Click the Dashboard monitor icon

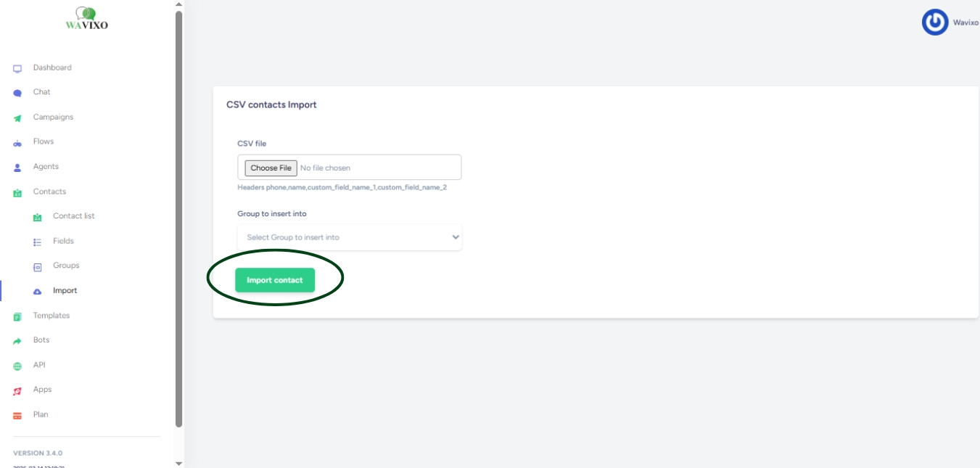pyautogui.click(x=17, y=69)
